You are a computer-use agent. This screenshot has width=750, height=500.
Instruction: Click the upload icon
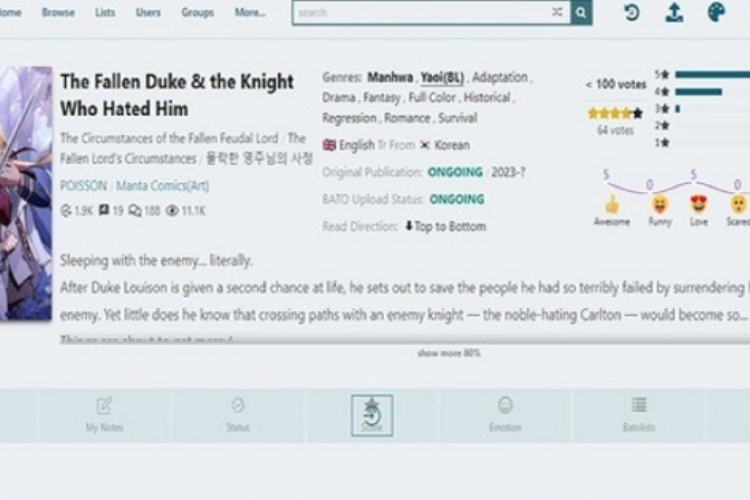674,12
